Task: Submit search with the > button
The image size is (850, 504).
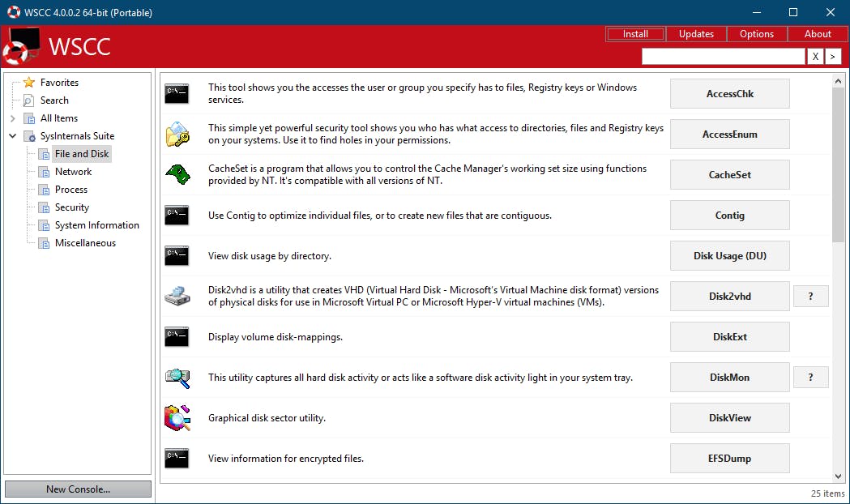Action: (833, 57)
